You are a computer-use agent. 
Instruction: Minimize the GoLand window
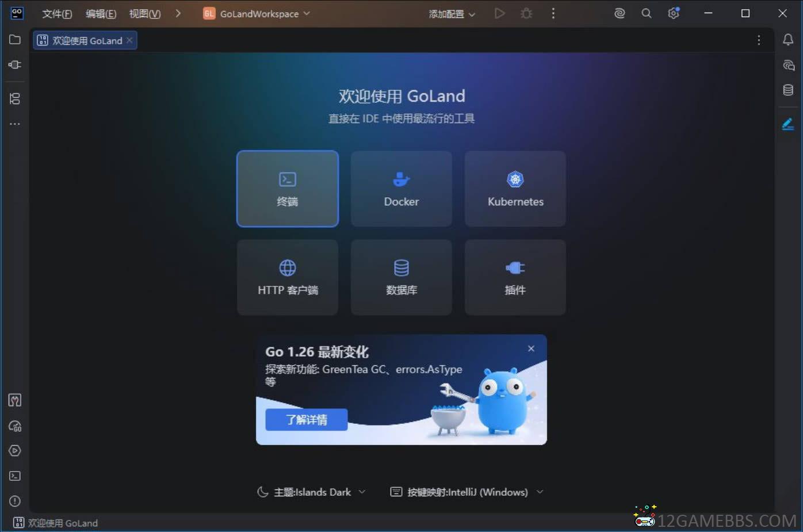click(708, 13)
